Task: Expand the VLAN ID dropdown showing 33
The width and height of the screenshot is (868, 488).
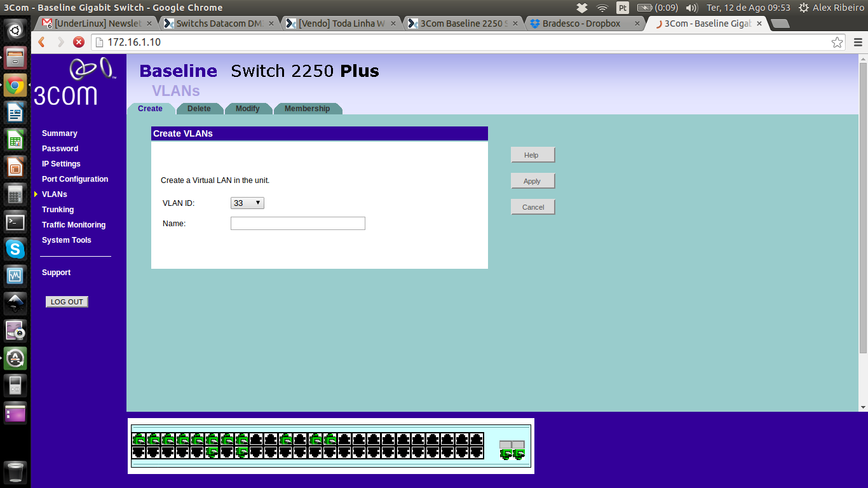Action: click(x=247, y=203)
